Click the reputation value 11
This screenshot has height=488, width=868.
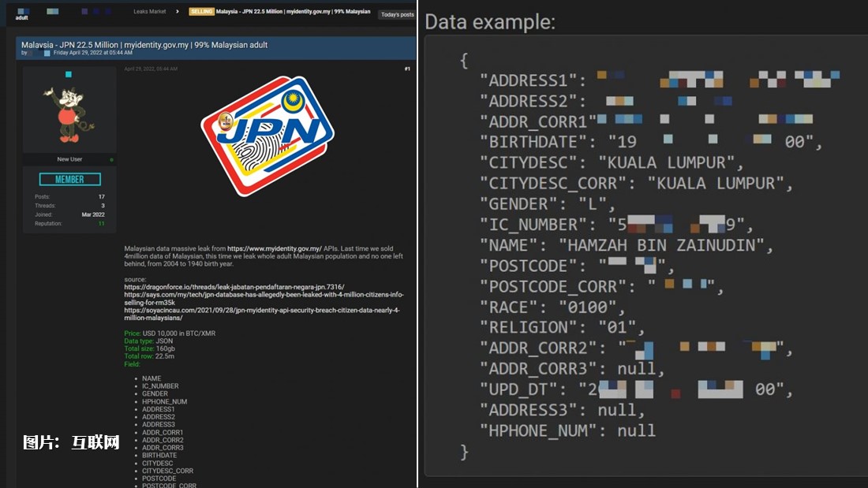(x=101, y=224)
